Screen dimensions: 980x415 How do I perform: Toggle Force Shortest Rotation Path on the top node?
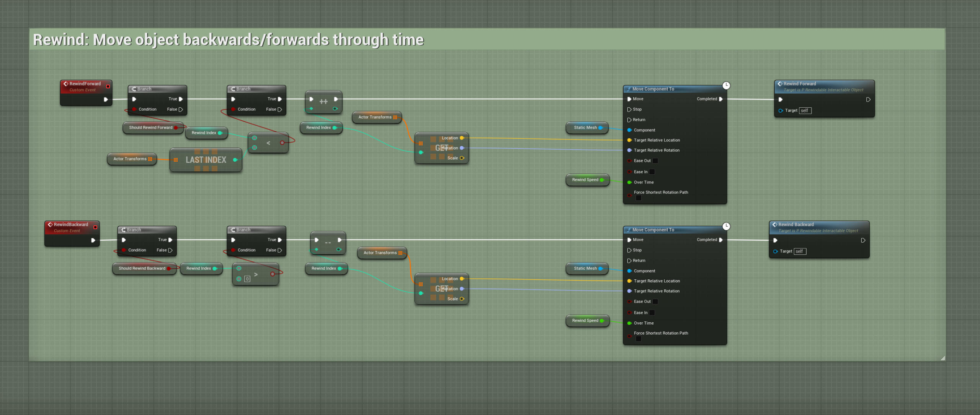pos(639,198)
